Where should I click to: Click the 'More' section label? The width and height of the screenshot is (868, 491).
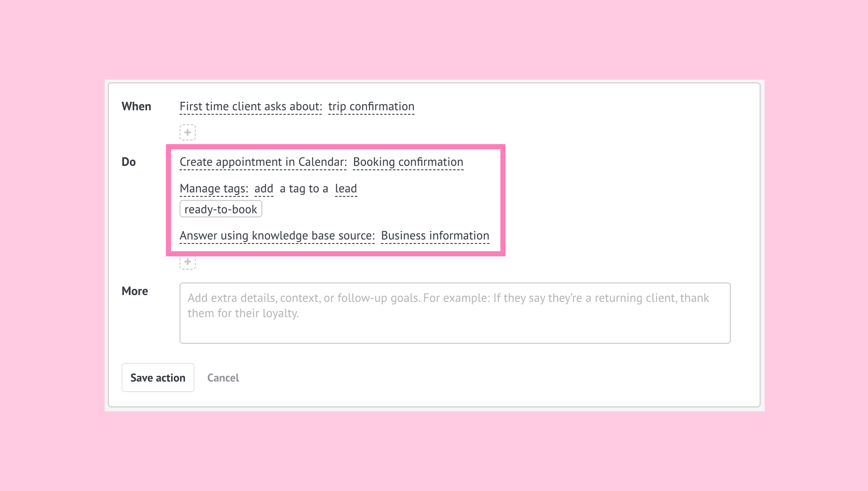point(135,291)
